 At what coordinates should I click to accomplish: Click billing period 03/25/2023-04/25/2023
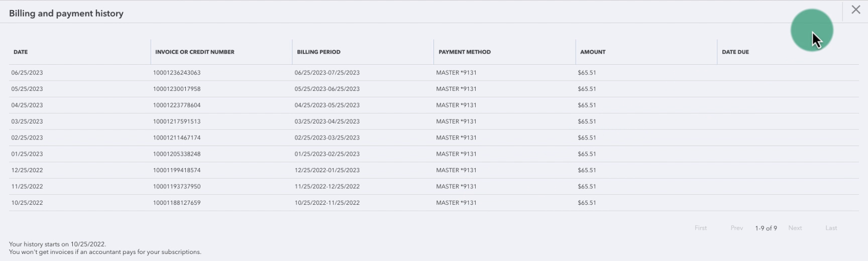point(327,121)
